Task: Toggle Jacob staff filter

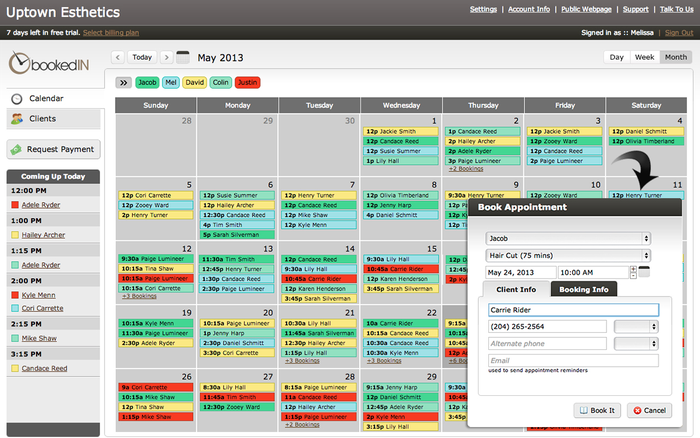Action: (147, 82)
